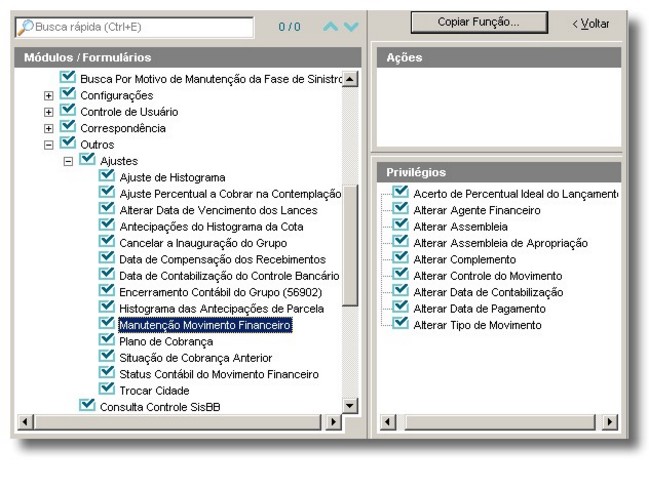Click modules horizontal scrollbar thumb
This screenshot has height=490, width=649.
tap(178, 422)
